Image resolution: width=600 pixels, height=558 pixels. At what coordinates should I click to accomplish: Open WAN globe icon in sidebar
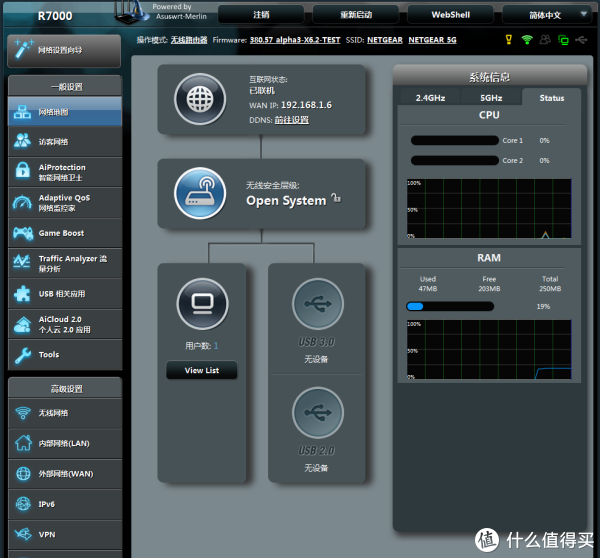(x=23, y=473)
